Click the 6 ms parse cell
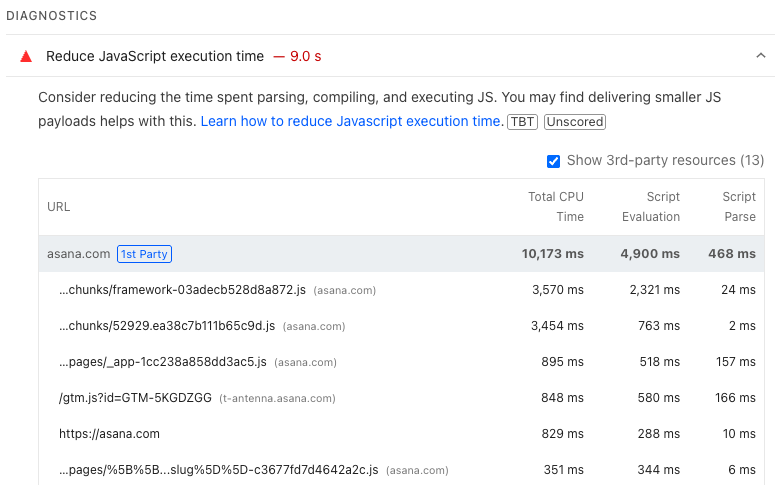This screenshot has height=485, width=780. pyautogui.click(x=742, y=470)
